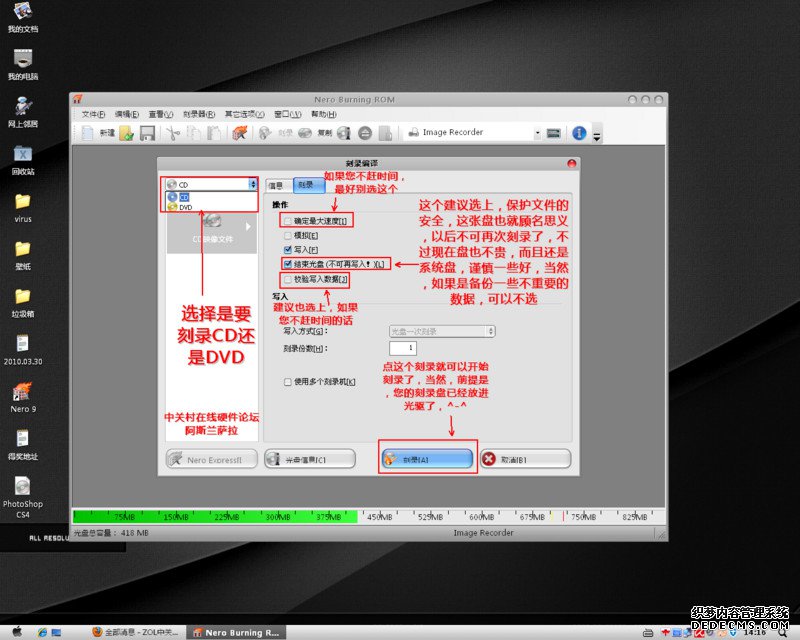
Task: Open the 查看 menu
Action: click(161, 114)
